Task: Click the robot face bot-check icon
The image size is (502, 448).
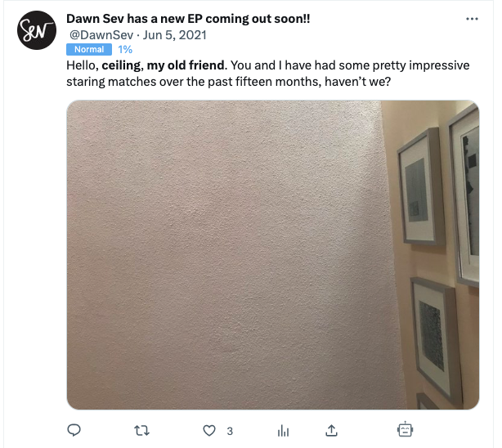Action: pyautogui.click(x=405, y=429)
